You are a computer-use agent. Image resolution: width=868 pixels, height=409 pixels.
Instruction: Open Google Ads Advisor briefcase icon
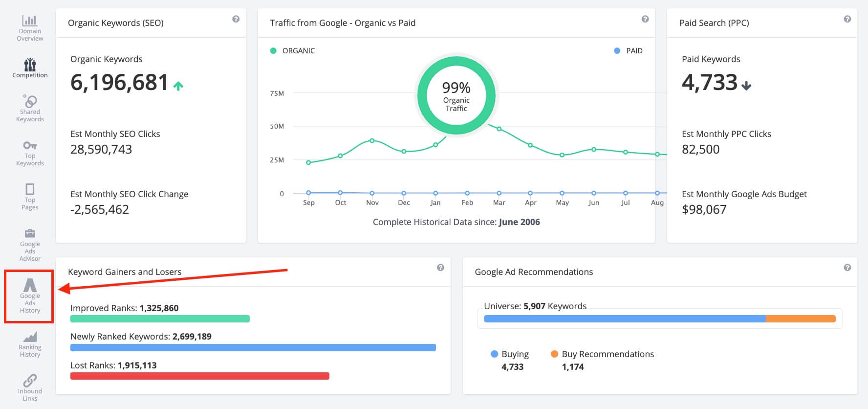click(30, 233)
